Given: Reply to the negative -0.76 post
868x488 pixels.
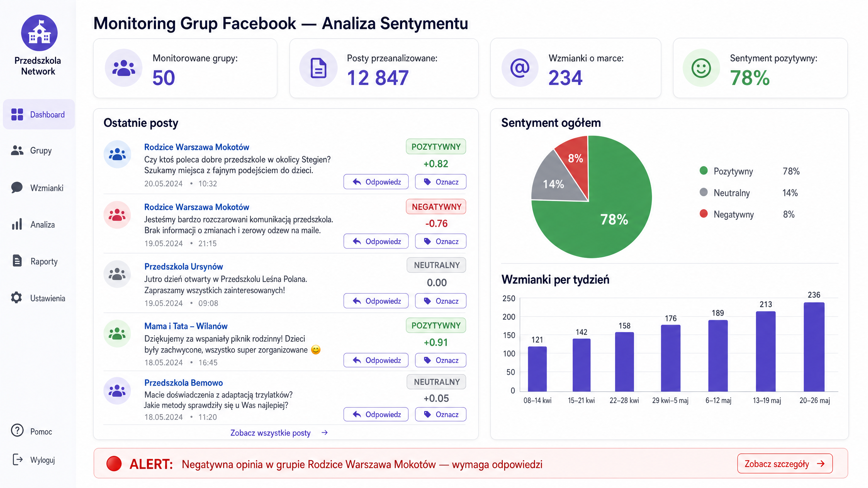Looking at the screenshot, I should click(376, 241).
